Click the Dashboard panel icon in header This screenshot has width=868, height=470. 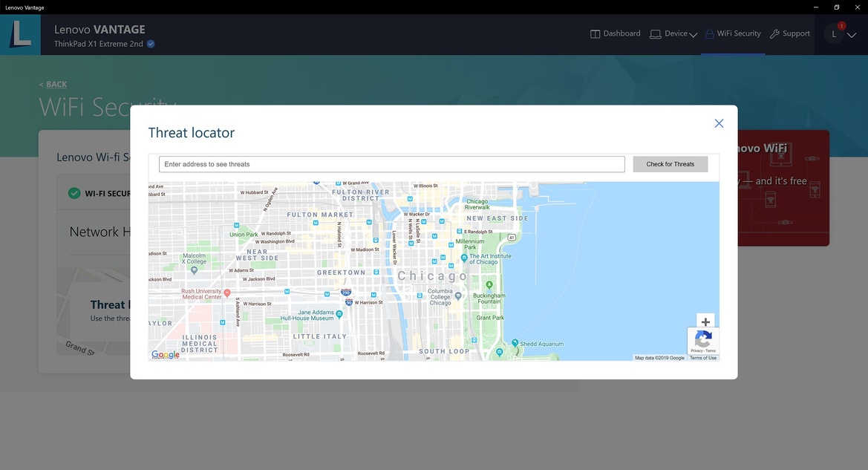(x=595, y=33)
